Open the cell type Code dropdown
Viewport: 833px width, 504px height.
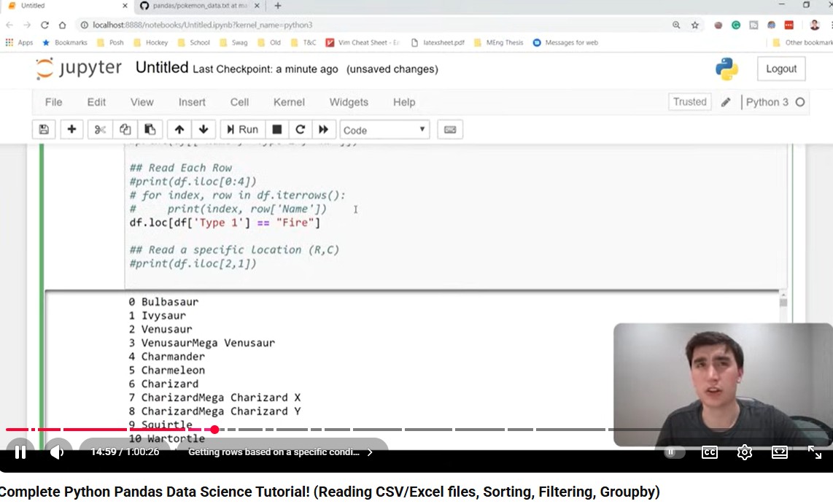pos(384,130)
